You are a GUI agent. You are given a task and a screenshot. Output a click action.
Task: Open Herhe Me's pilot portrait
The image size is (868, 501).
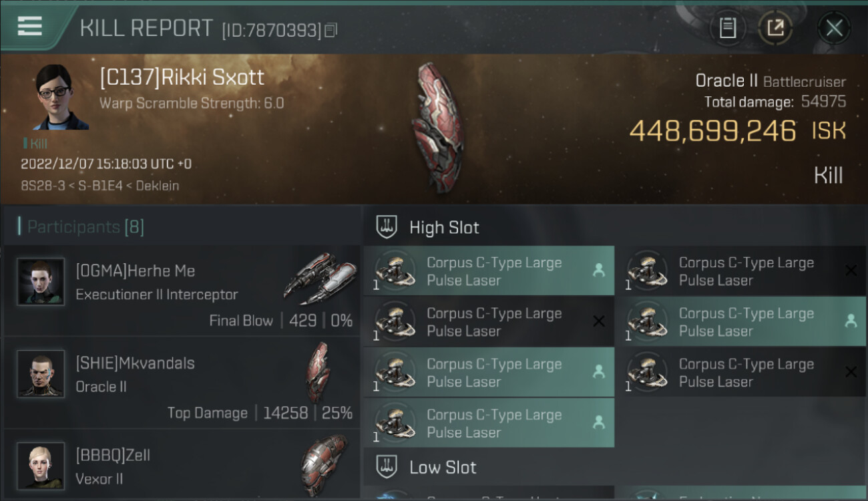(41, 281)
